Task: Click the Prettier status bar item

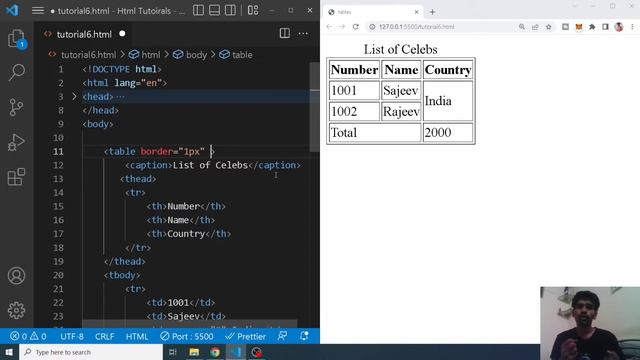Action: pos(245,336)
